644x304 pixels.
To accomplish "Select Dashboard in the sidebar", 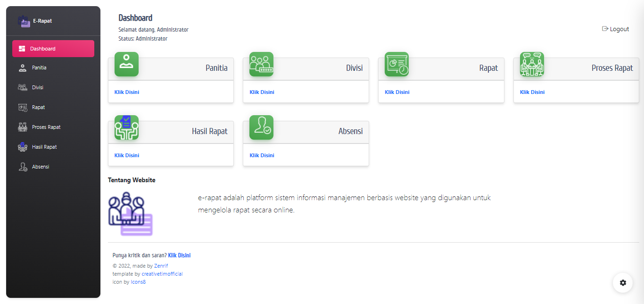I will point(53,49).
